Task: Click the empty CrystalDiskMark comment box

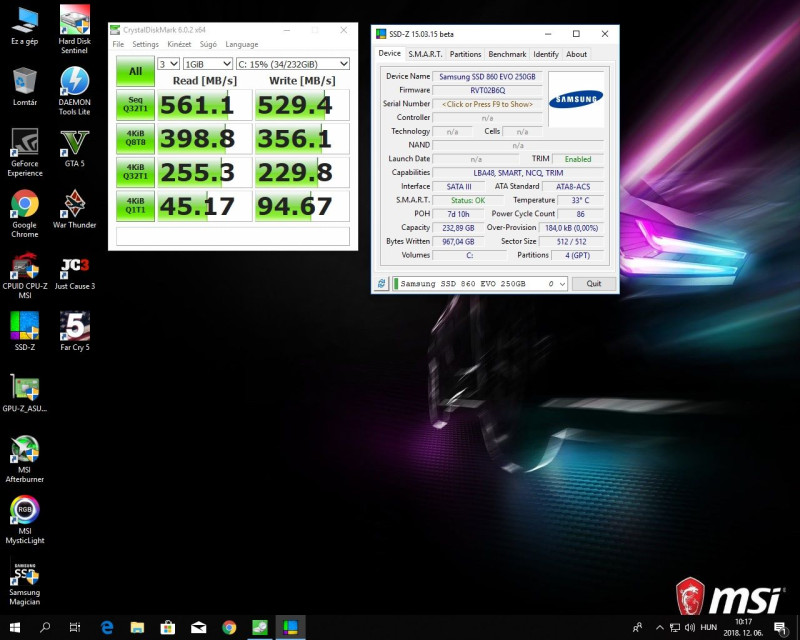Action: point(233,236)
